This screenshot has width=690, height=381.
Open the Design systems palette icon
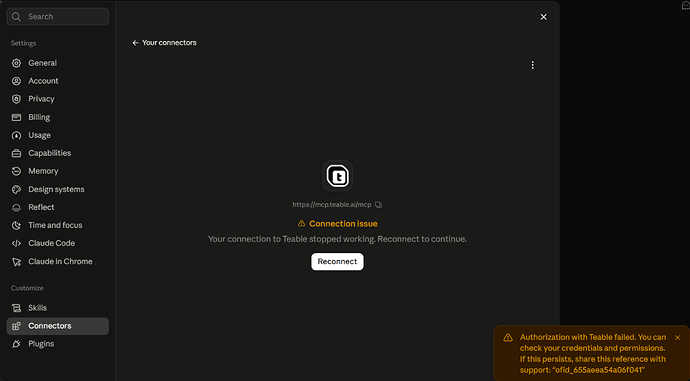16,189
